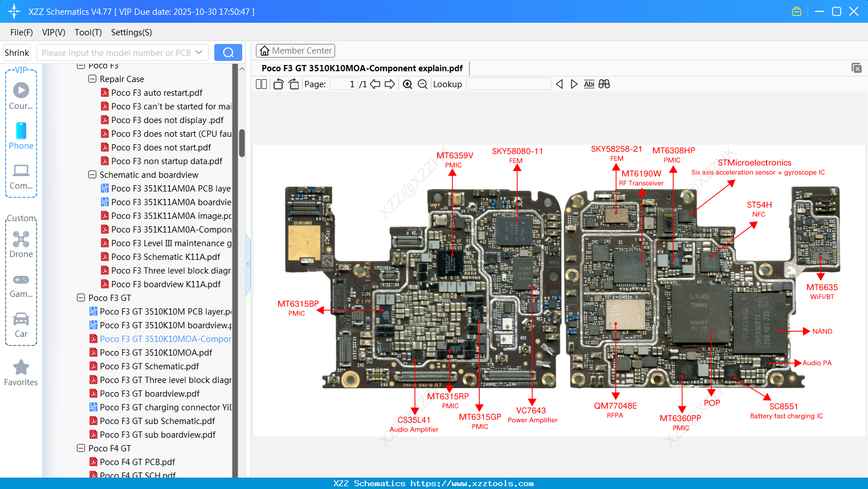Viewport: 868px width, 489px height.
Task: Collapse the Repair Case folder
Action: (x=92, y=79)
